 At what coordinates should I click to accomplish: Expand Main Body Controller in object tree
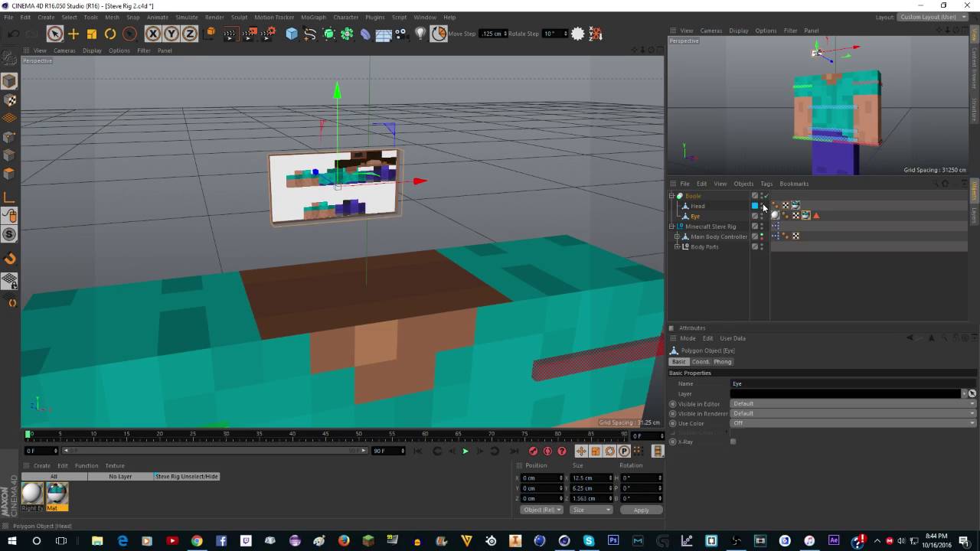[x=677, y=236]
